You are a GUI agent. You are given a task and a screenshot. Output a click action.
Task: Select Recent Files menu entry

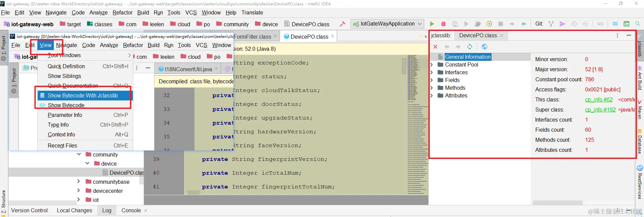tap(85, 145)
